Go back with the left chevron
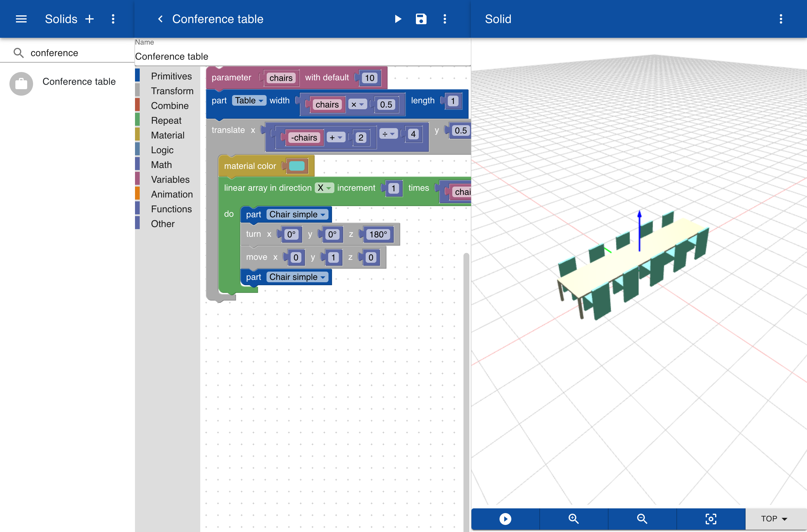Image resolution: width=807 pixels, height=532 pixels. [160, 19]
